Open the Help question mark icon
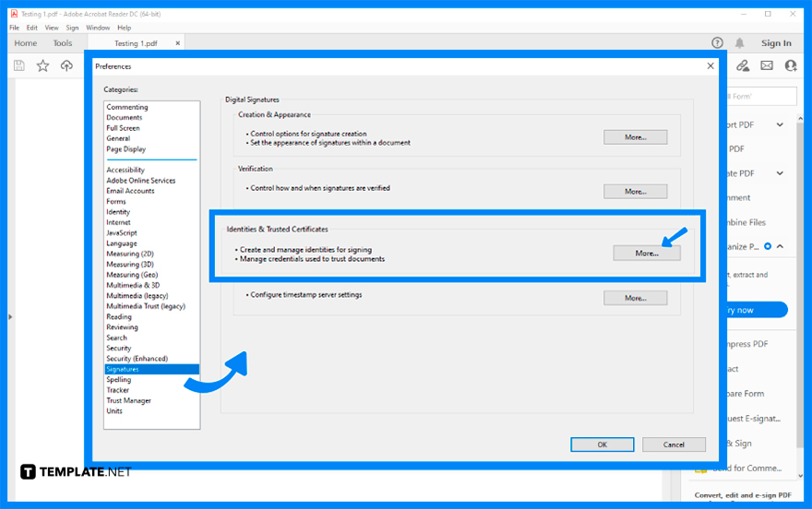The height and width of the screenshot is (509, 812). (717, 43)
